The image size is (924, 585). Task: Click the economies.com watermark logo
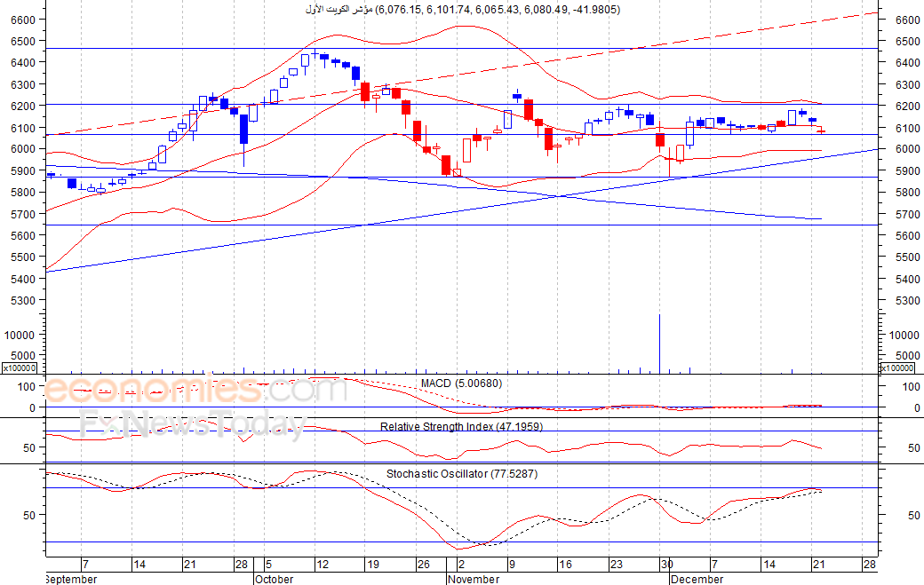pyautogui.click(x=195, y=390)
